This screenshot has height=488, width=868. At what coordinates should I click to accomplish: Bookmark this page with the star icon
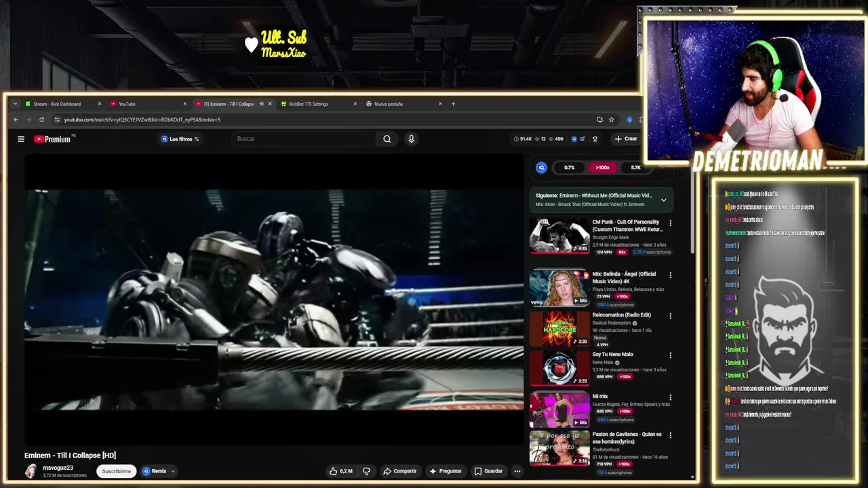pos(611,120)
